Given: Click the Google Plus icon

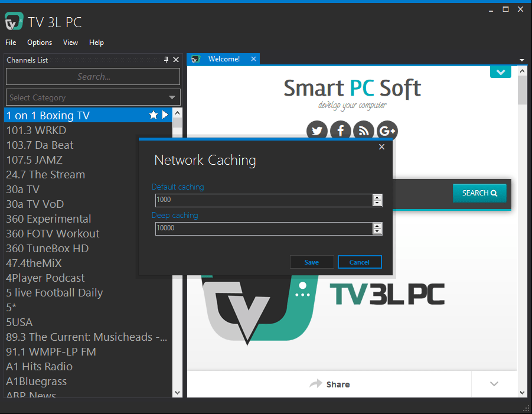Looking at the screenshot, I should point(387,130).
